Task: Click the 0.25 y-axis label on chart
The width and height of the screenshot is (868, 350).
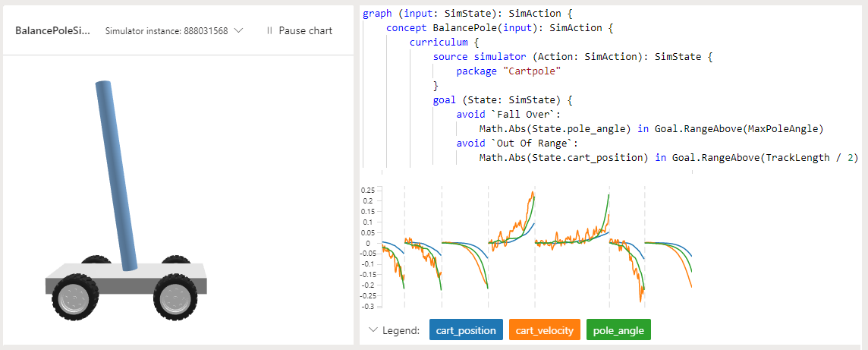Action: [367, 190]
